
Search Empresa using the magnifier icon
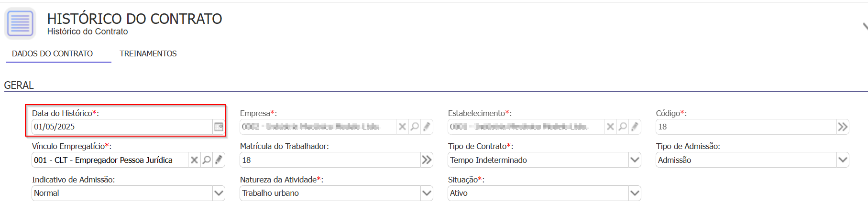coord(415,127)
